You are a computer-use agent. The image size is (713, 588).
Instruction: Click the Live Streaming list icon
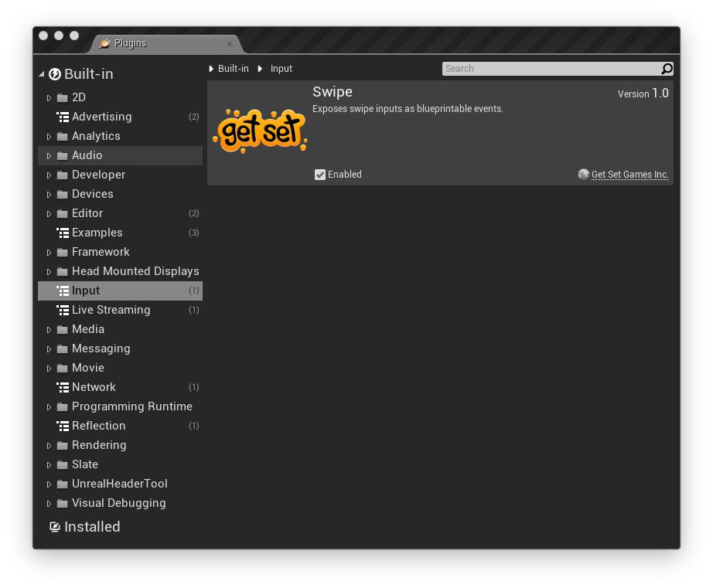coord(63,310)
